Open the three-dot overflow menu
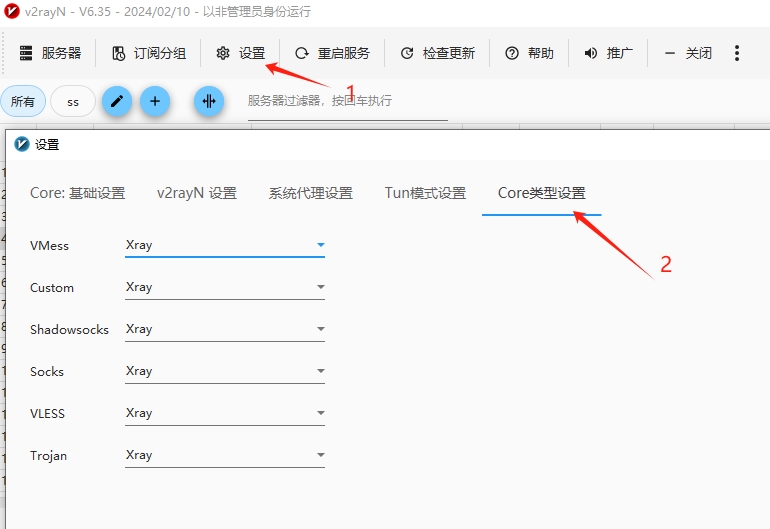The height and width of the screenshot is (529, 770). (737, 53)
